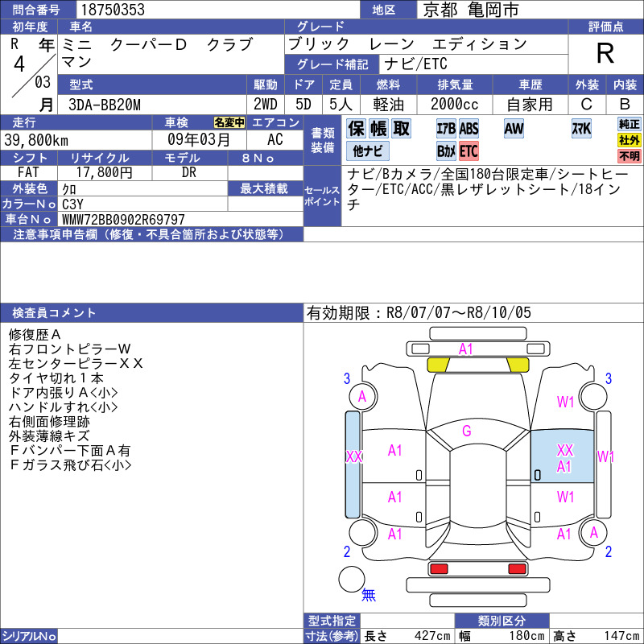Viewport: 644px width, 644px height.
Task: Click the 他ナビ navigation badge
Action: click(x=368, y=151)
